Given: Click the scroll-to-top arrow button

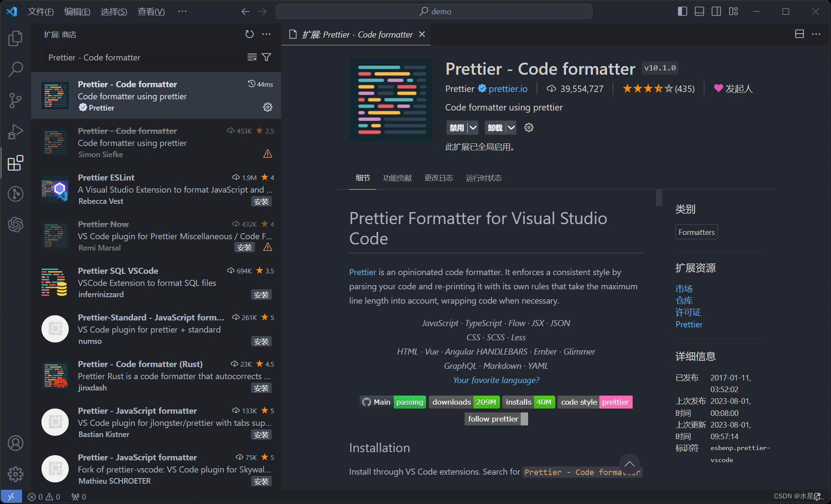Looking at the screenshot, I should coord(629,464).
